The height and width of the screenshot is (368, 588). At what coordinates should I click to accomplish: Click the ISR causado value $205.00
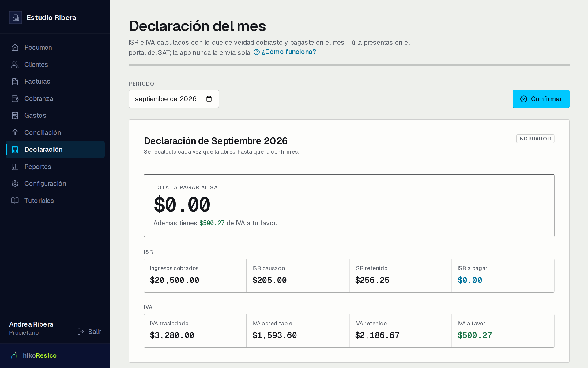coord(269,280)
